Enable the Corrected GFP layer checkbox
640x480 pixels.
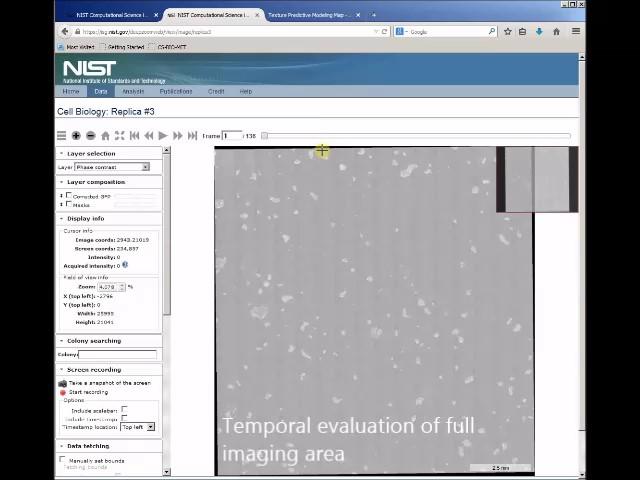69,196
